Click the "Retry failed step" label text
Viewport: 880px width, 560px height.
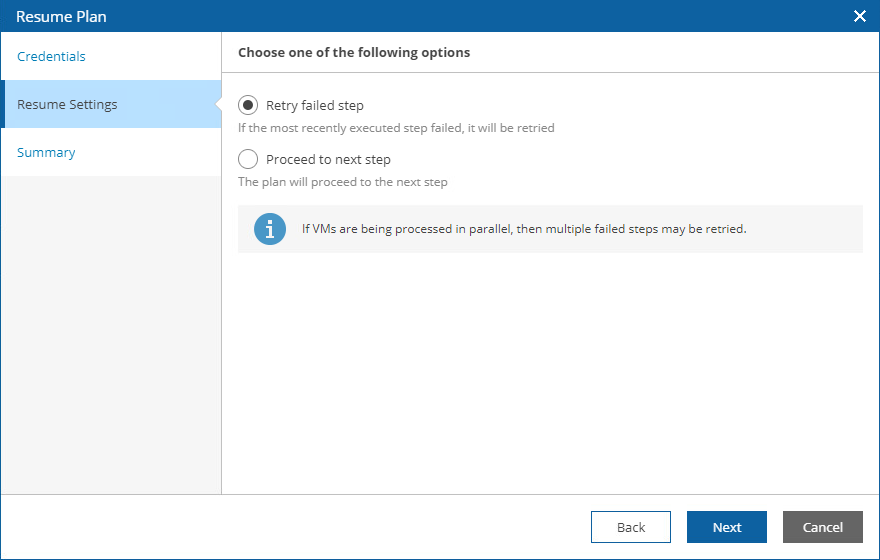(x=315, y=105)
